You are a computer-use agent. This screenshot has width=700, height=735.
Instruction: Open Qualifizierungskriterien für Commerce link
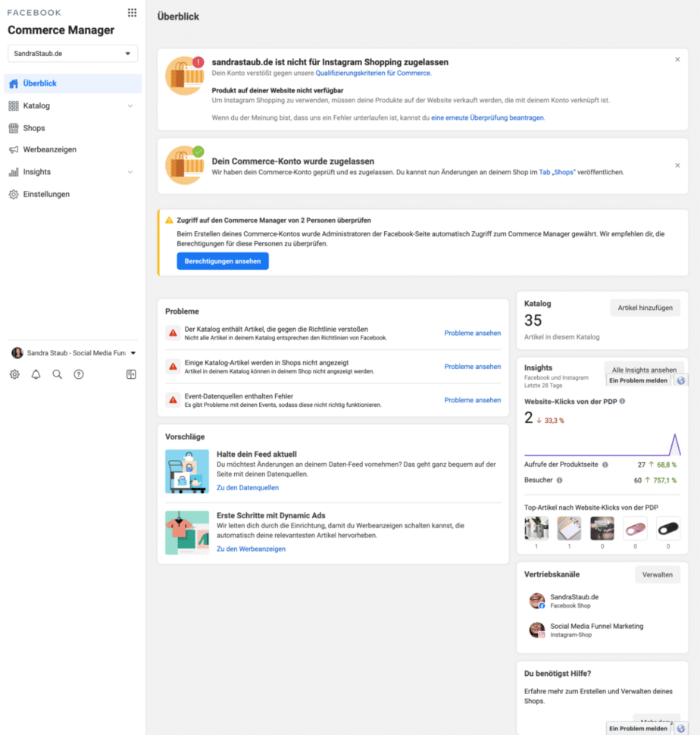(373, 73)
